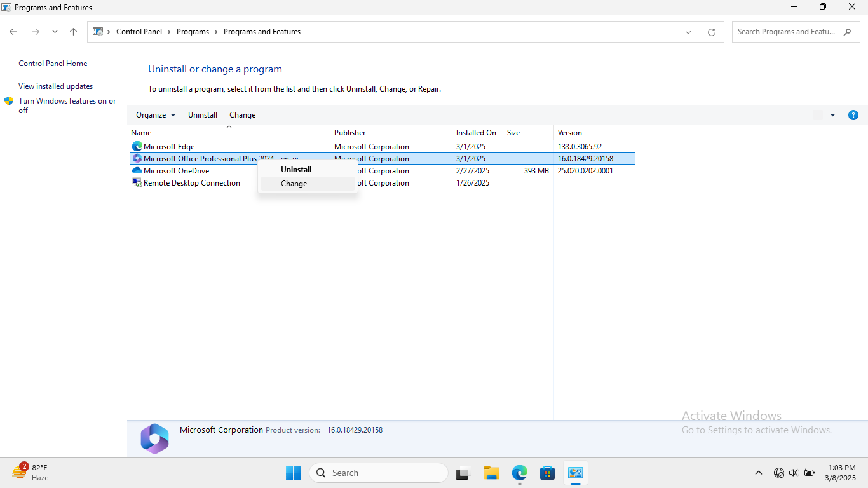Open Help with the question mark icon
This screenshot has width=868, height=488.
point(853,115)
